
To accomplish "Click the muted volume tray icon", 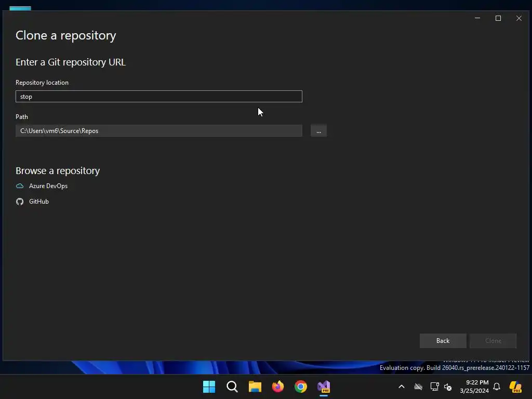I will pos(448,387).
